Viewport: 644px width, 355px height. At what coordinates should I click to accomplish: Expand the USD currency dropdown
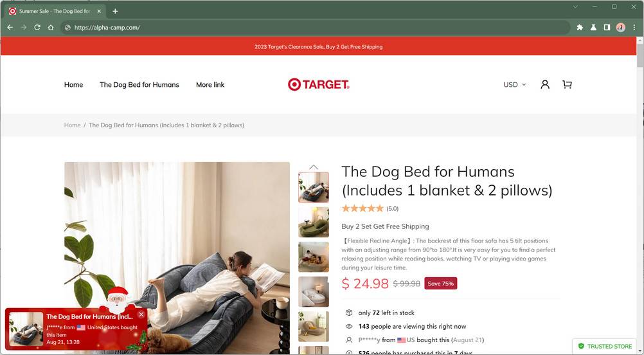(x=515, y=85)
